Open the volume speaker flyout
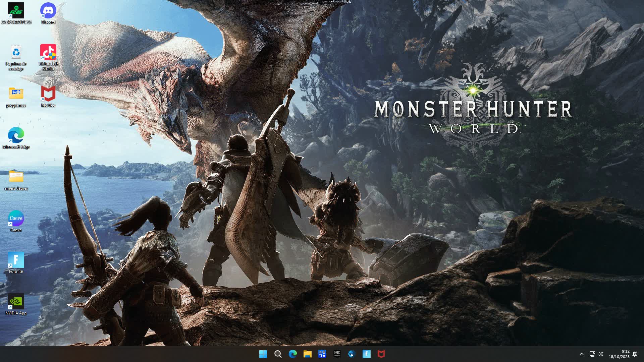 [600, 354]
